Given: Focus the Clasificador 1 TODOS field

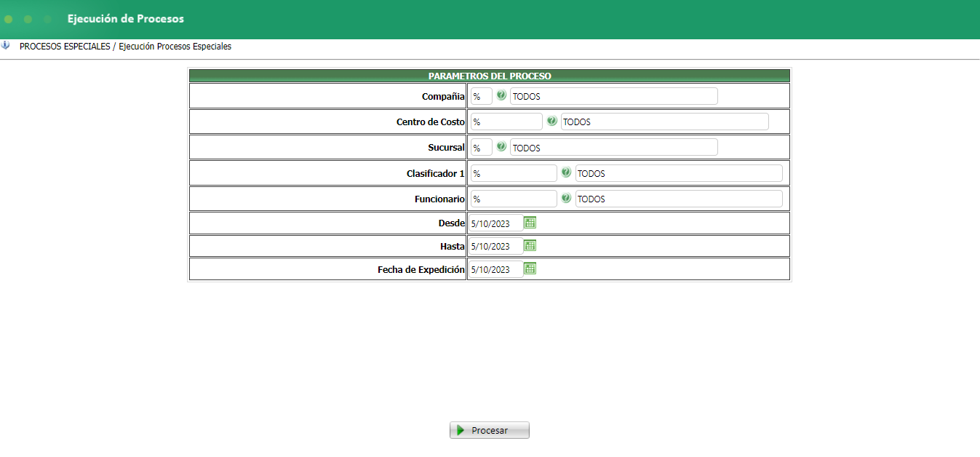Looking at the screenshot, I should (x=679, y=173).
